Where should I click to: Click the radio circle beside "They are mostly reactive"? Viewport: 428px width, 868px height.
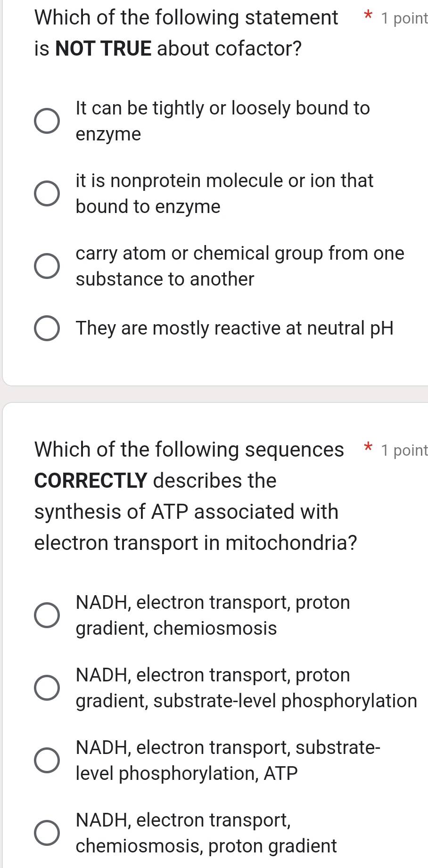click(47, 328)
